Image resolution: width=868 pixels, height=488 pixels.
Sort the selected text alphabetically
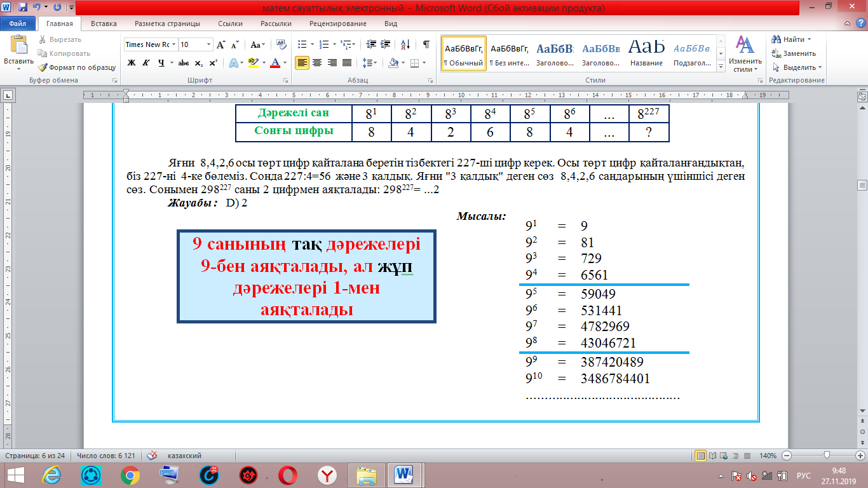[x=404, y=44]
